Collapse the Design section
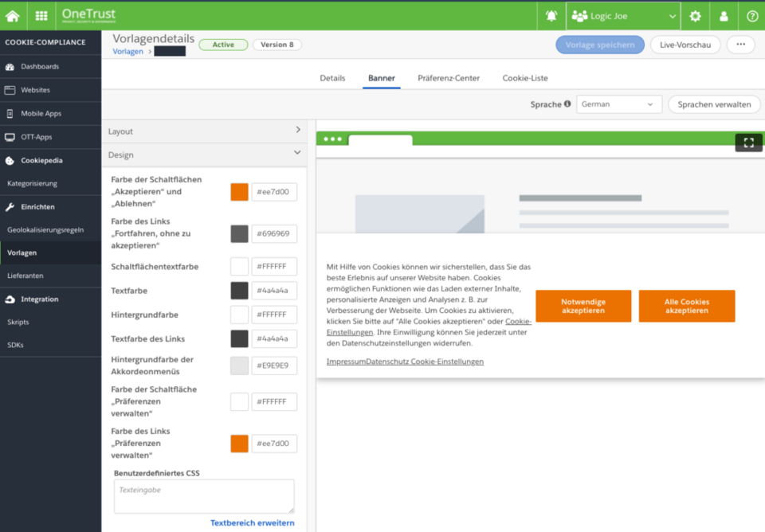Image resolution: width=765 pixels, height=532 pixels. point(204,155)
